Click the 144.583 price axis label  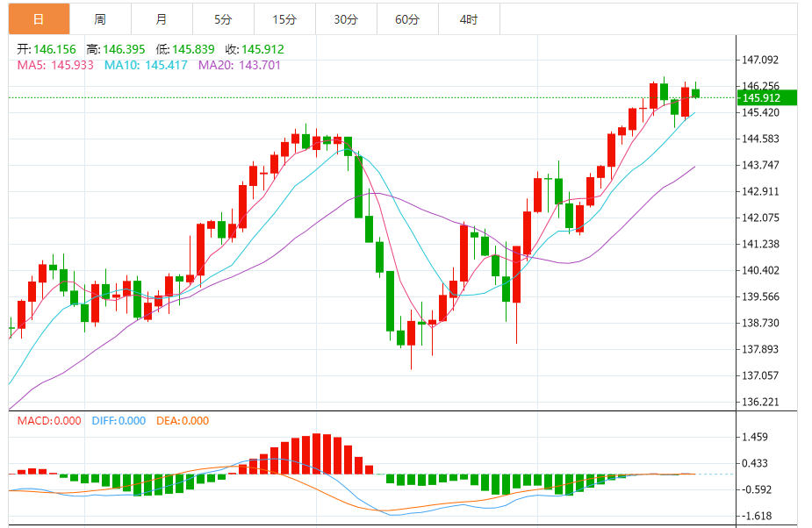pos(760,139)
